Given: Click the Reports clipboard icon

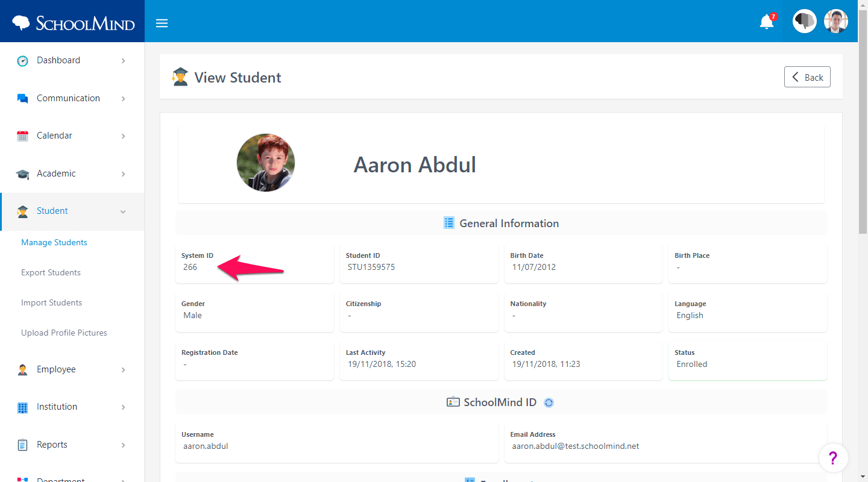Looking at the screenshot, I should (x=22, y=445).
